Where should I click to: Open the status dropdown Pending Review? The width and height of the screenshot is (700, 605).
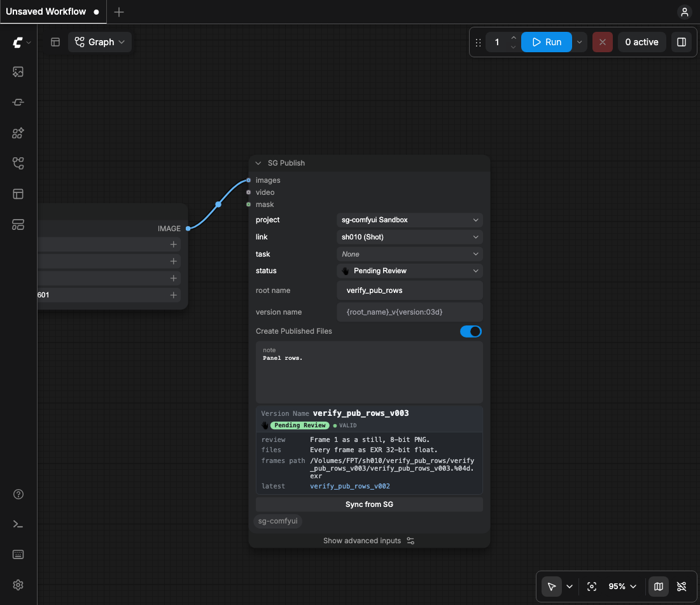(409, 271)
